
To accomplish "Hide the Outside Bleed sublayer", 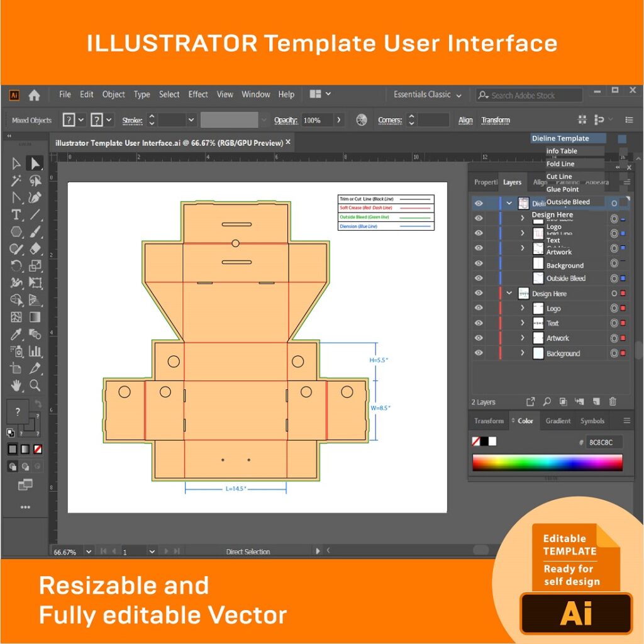I will (479, 278).
